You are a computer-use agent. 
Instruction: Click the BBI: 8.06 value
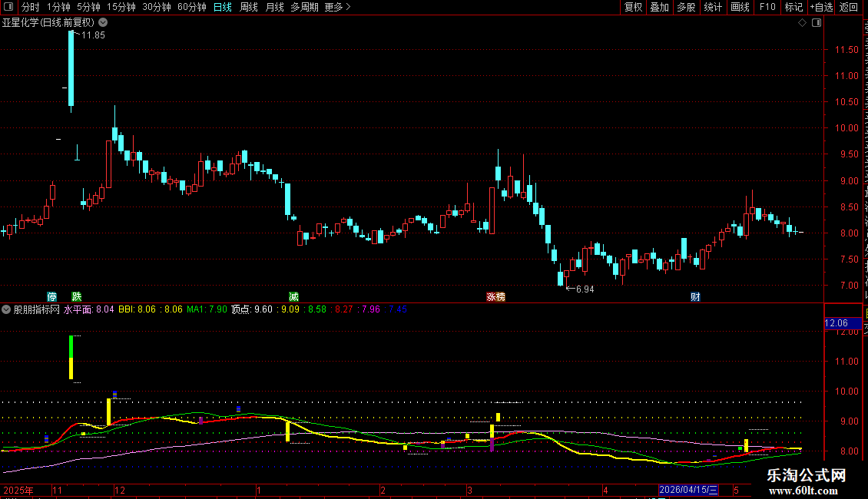pyautogui.click(x=137, y=309)
